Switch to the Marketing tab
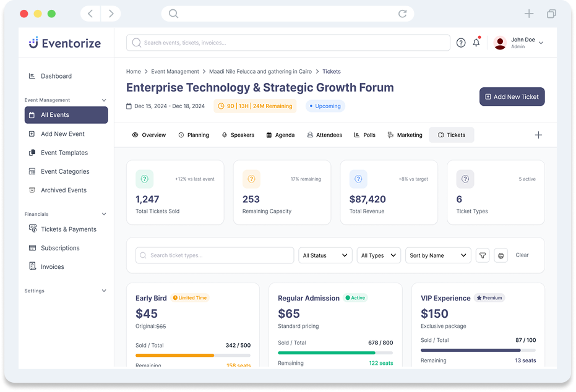576x392 pixels. 405,135
